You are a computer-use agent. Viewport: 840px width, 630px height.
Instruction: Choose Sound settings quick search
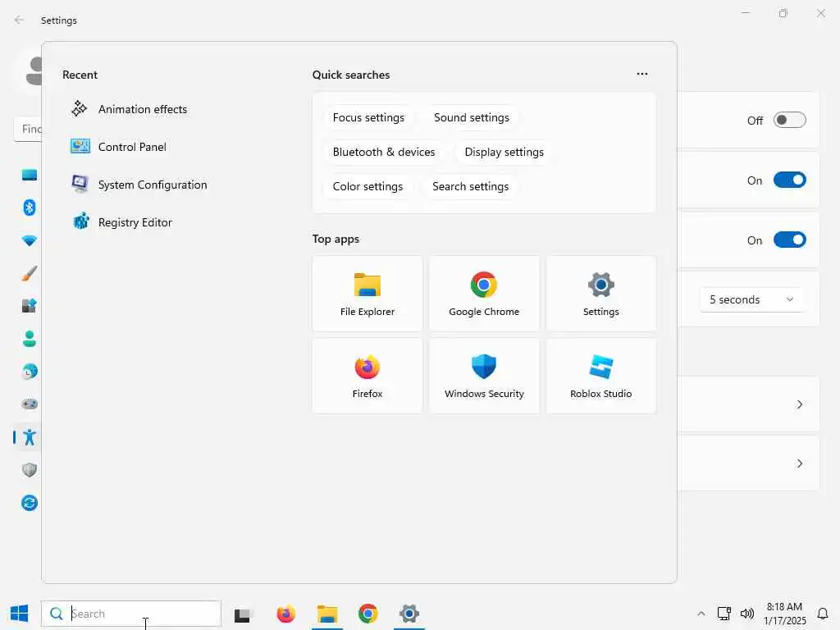[x=472, y=118]
